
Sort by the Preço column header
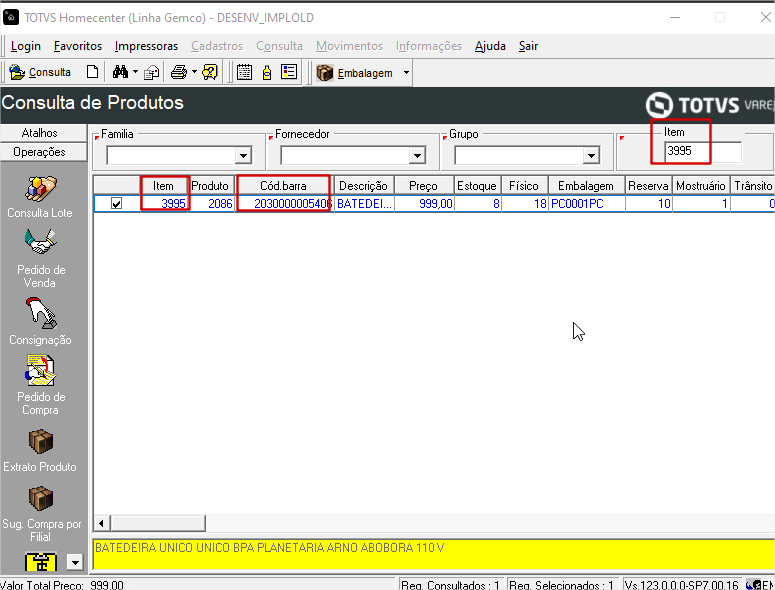pos(424,186)
